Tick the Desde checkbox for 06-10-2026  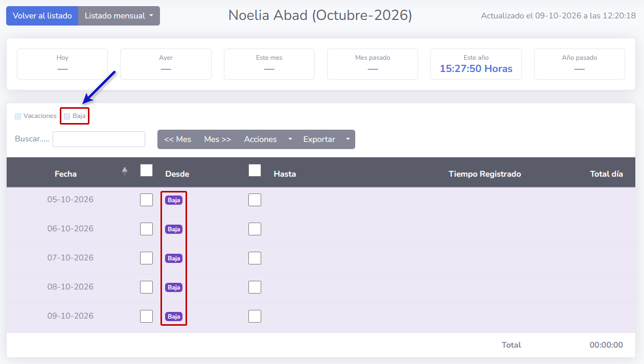coord(146,229)
